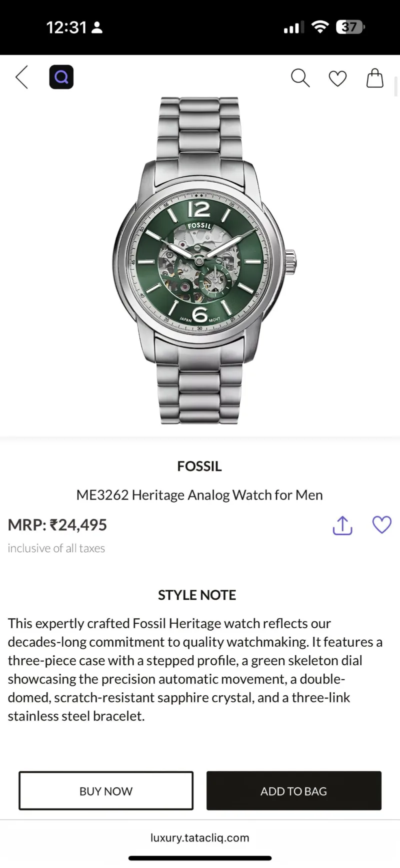
Task: Select the ME3262 Heritage watch title
Action: pos(199,495)
